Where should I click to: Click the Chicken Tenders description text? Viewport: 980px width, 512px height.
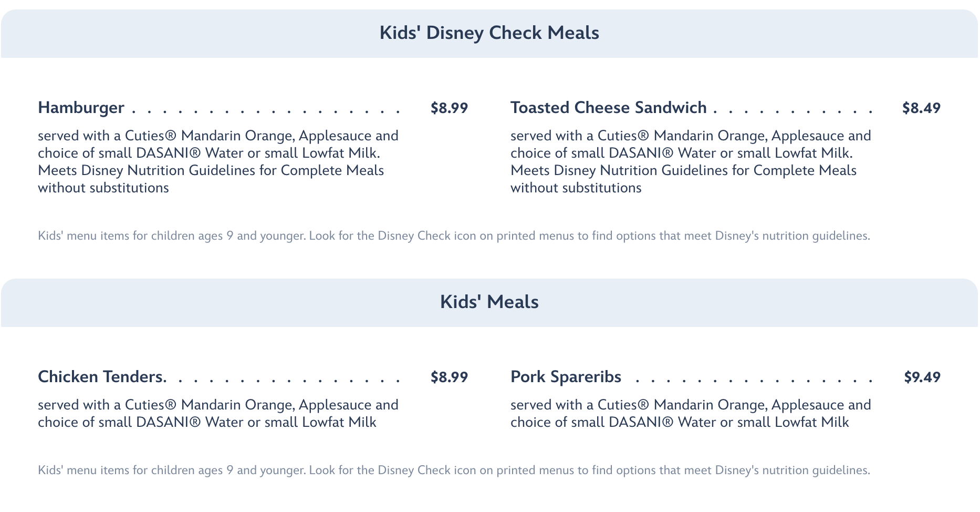pos(218,413)
